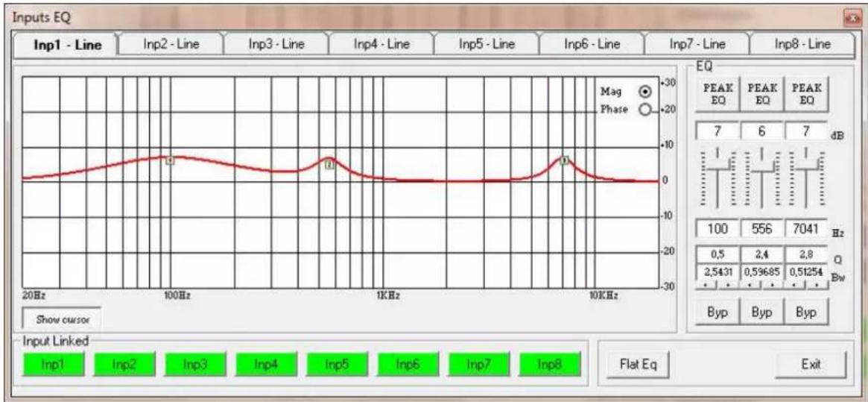
Task: Click the dB field above the 100 Hz band
Action: tap(717, 130)
